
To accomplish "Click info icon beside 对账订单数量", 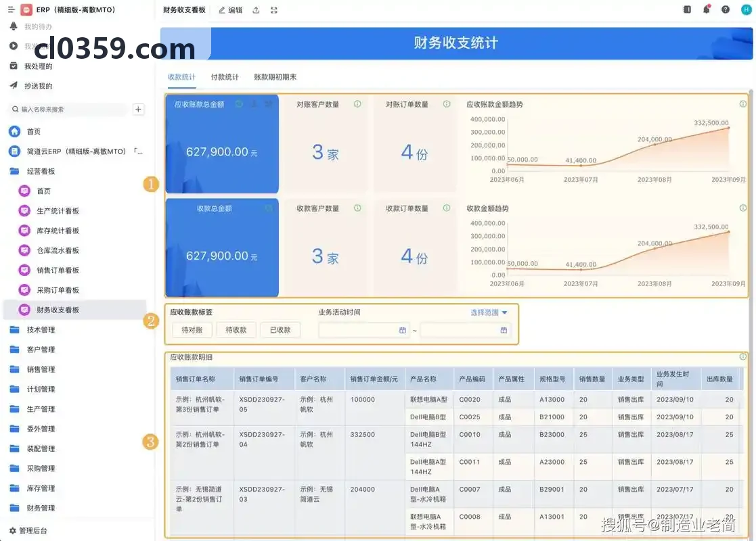I will coord(447,104).
